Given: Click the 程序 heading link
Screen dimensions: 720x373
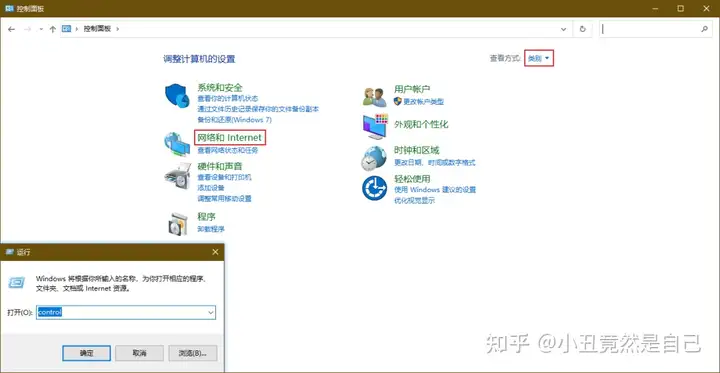Looking at the screenshot, I should (x=206, y=216).
